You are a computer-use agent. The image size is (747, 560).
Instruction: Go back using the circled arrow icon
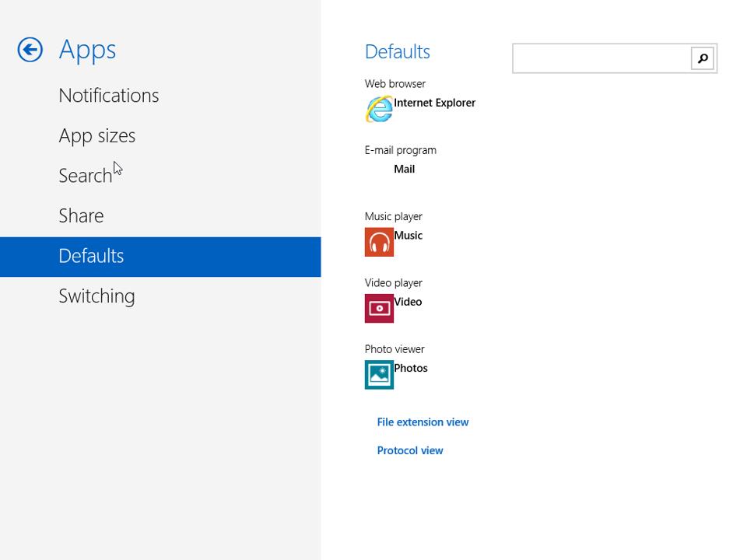pos(30,50)
